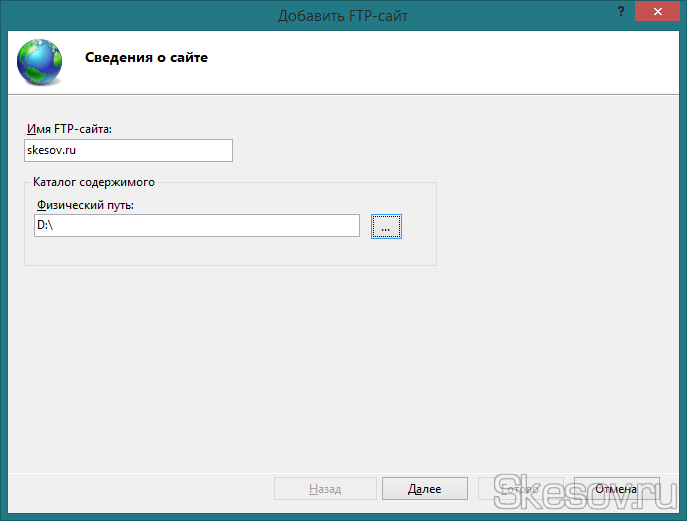Click the Добавить FTP-сайт title bar text
Viewport: 687px width, 521px height.
click(x=343, y=14)
